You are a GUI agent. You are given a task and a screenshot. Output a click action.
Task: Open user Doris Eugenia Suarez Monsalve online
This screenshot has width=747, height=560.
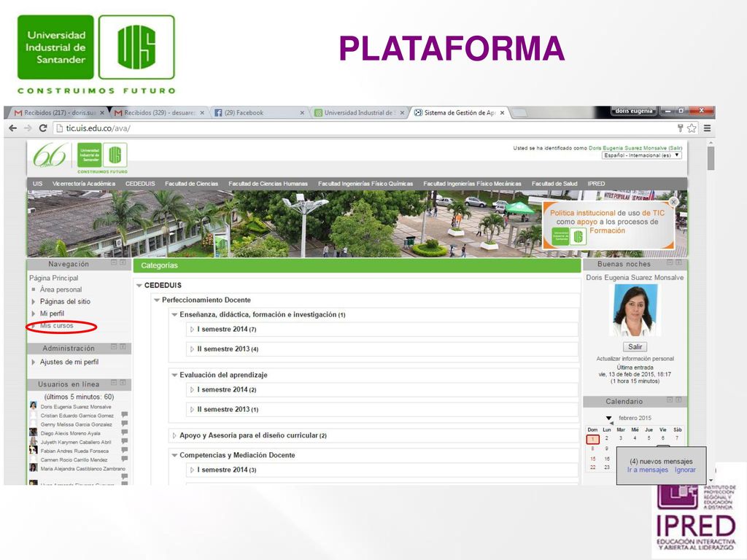pos(76,407)
